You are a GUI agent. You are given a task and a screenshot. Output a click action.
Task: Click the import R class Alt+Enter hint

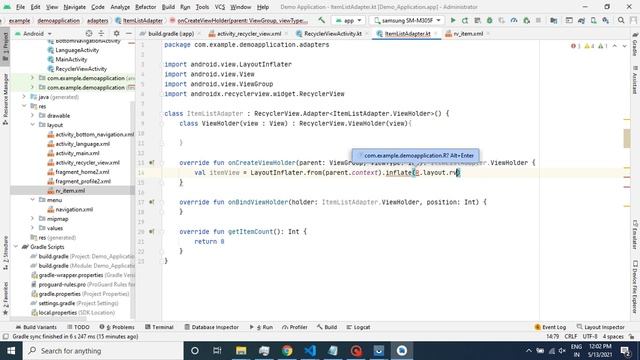coord(416,156)
